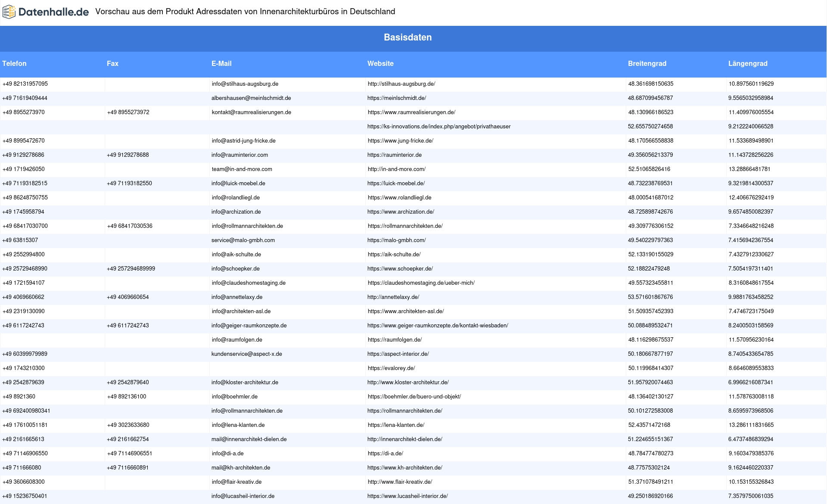Click https://www.architekten-asl.de/ website entry
This screenshot has width=827, height=504.
[406, 311]
